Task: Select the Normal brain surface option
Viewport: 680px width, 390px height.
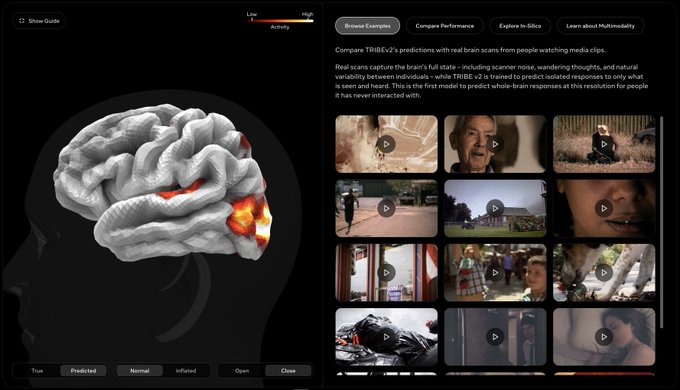Action: [140, 370]
